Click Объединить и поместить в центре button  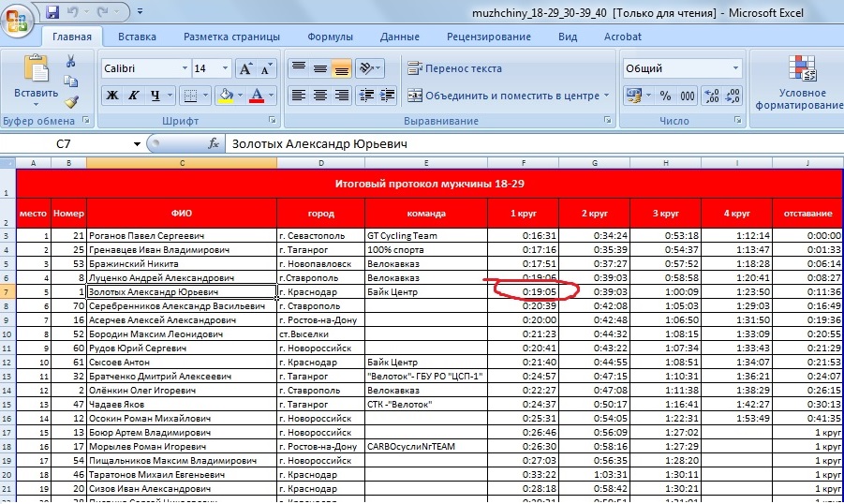pyautogui.click(x=508, y=96)
